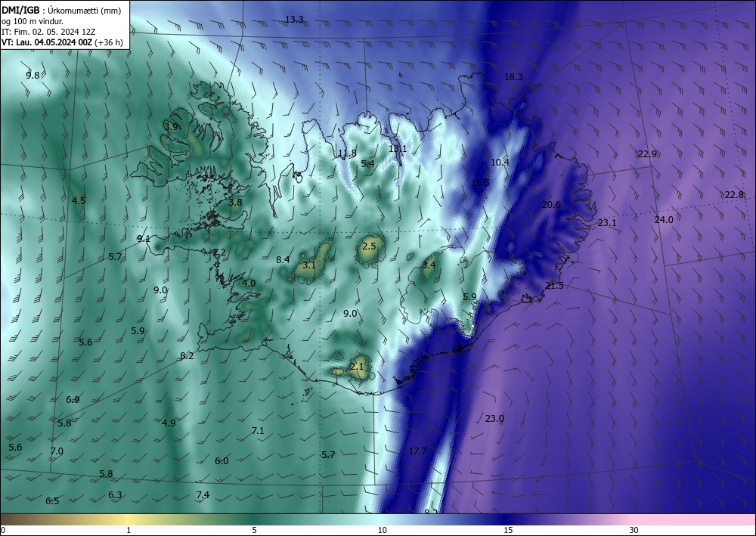This screenshot has width=756, height=536.
Task: Click the 7.1 value on the map
Action: click(258, 430)
